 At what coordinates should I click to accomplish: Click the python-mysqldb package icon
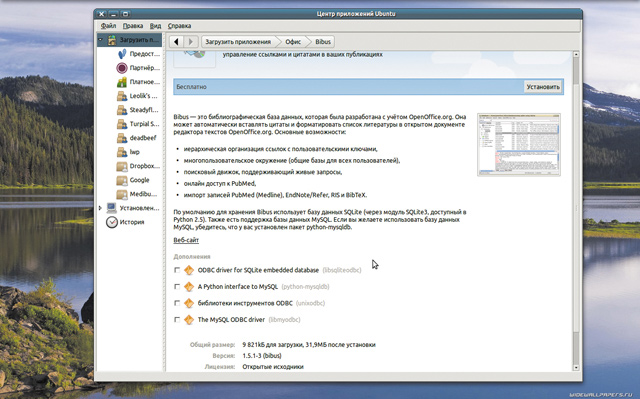189,287
